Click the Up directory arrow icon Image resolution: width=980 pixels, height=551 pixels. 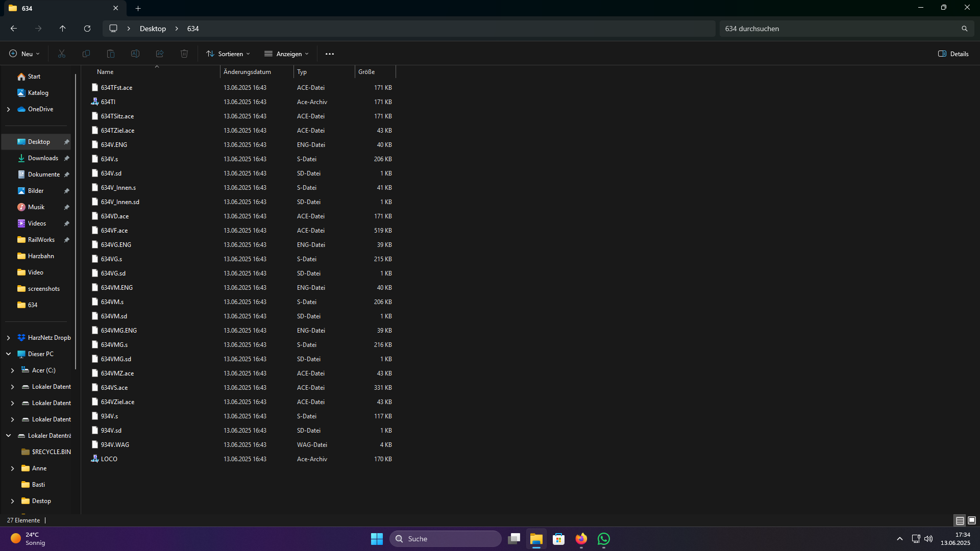point(62,29)
